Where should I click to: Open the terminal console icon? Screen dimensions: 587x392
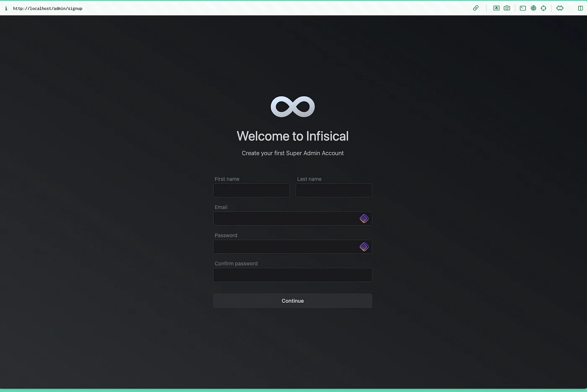tap(523, 8)
